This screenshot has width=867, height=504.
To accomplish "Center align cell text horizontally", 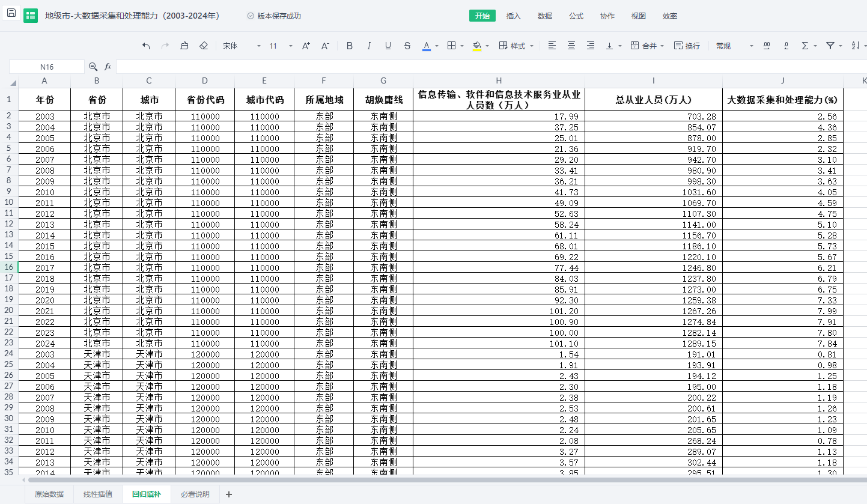I will click(x=571, y=46).
